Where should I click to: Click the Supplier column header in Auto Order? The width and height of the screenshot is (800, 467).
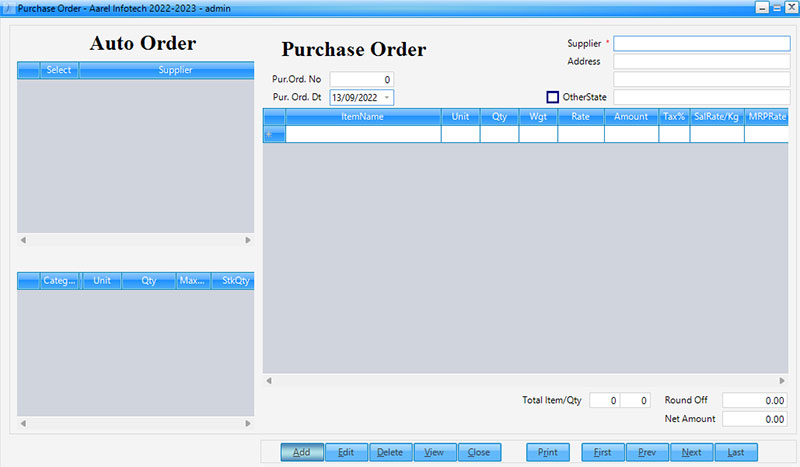[175, 70]
